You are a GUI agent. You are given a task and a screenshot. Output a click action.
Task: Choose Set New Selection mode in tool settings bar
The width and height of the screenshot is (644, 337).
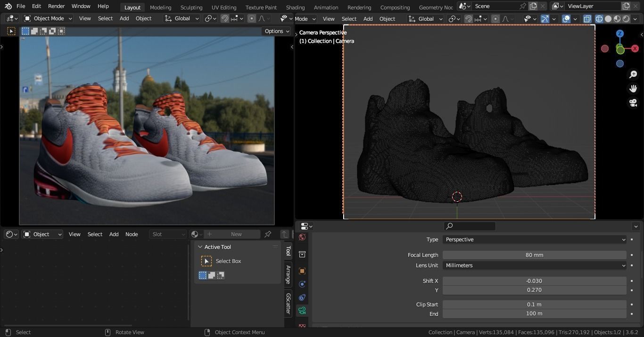tap(25, 31)
